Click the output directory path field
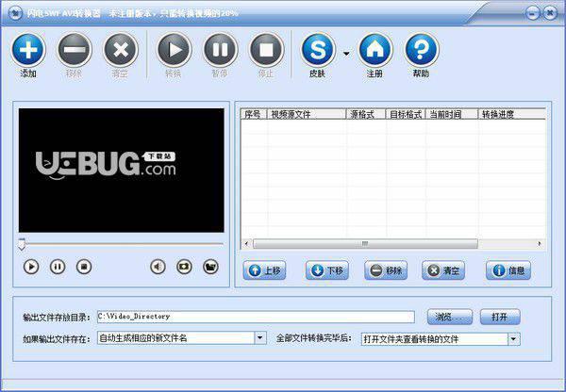The image size is (566, 392). [256, 317]
